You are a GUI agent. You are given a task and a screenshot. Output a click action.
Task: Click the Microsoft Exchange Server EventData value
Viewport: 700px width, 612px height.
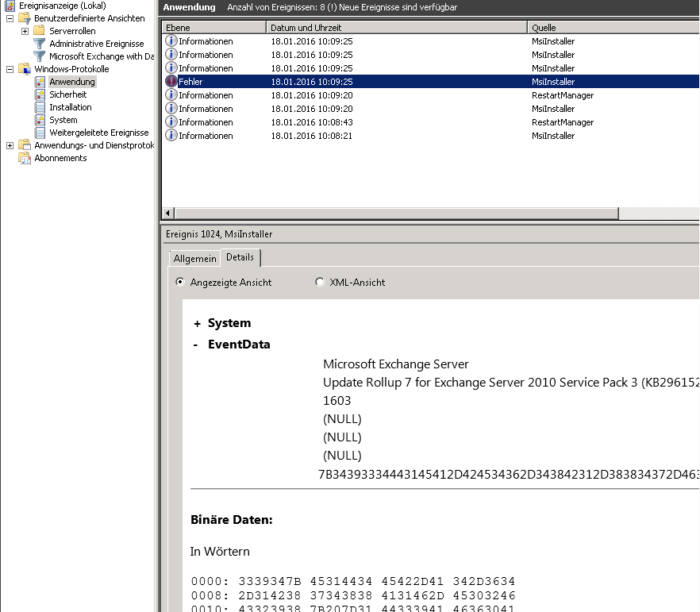click(395, 364)
